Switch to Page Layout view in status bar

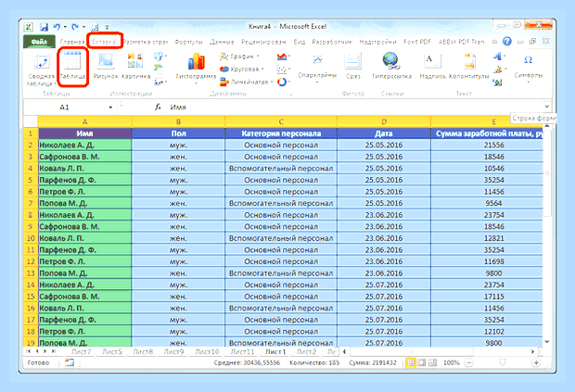pyautogui.click(x=422, y=362)
